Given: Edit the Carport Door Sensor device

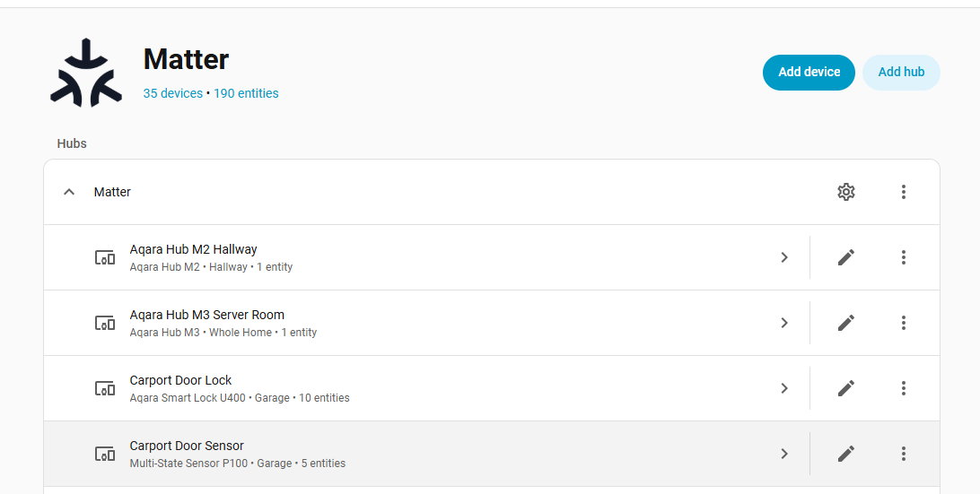Looking at the screenshot, I should click(x=845, y=454).
